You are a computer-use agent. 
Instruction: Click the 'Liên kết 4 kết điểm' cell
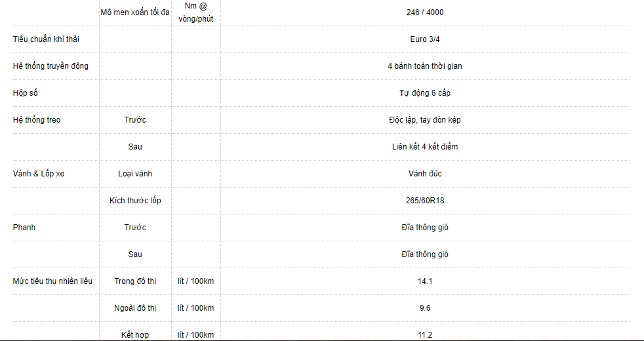pos(425,147)
